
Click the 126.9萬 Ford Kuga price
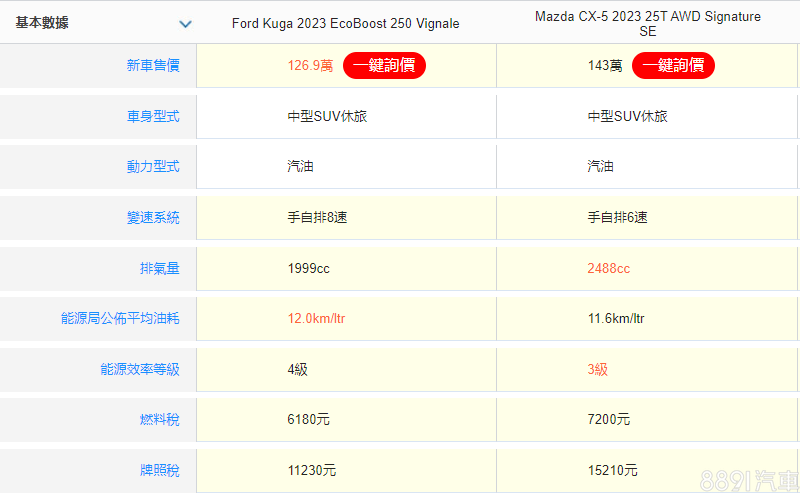point(310,66)
